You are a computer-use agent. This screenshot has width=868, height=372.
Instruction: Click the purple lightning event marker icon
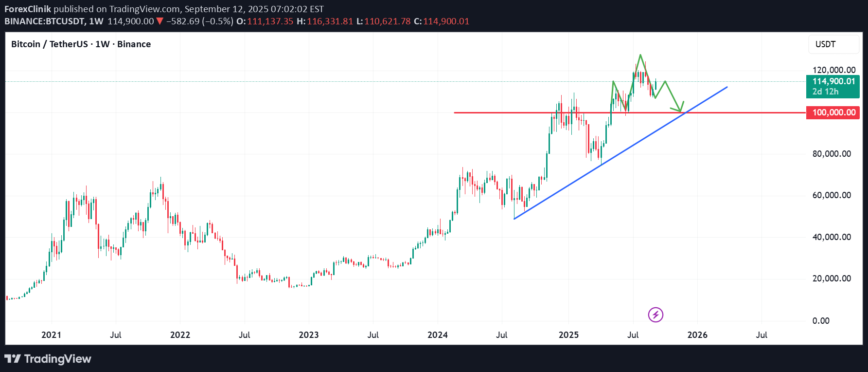[656, 315]
